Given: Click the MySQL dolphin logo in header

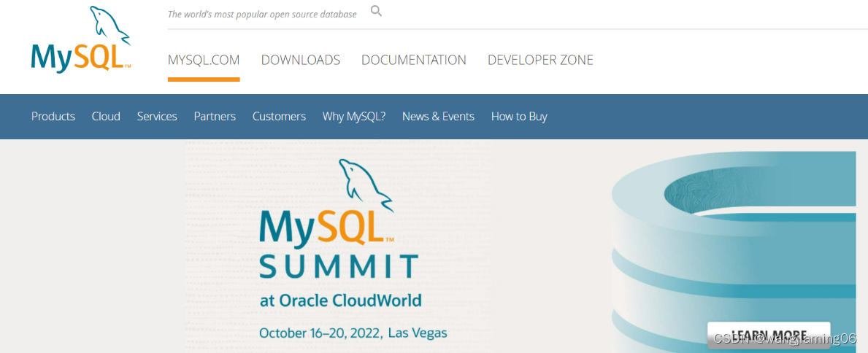Looking at the screenshot, I should pyautogui.click(x=81, y=40).
